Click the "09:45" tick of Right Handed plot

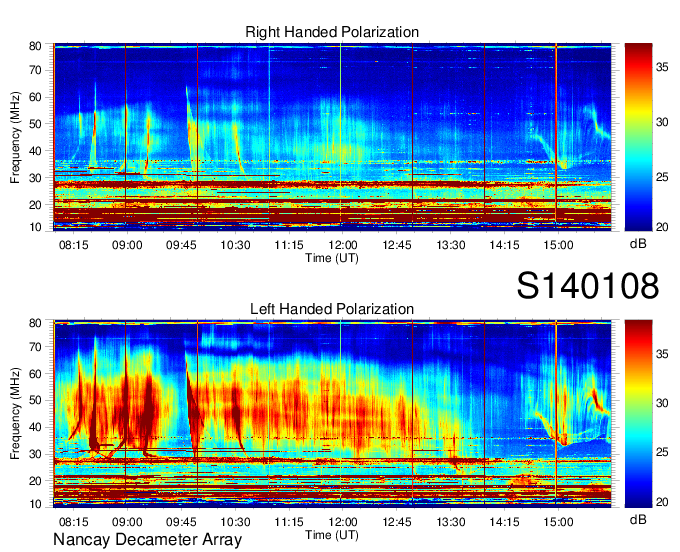tap(181, 245)
